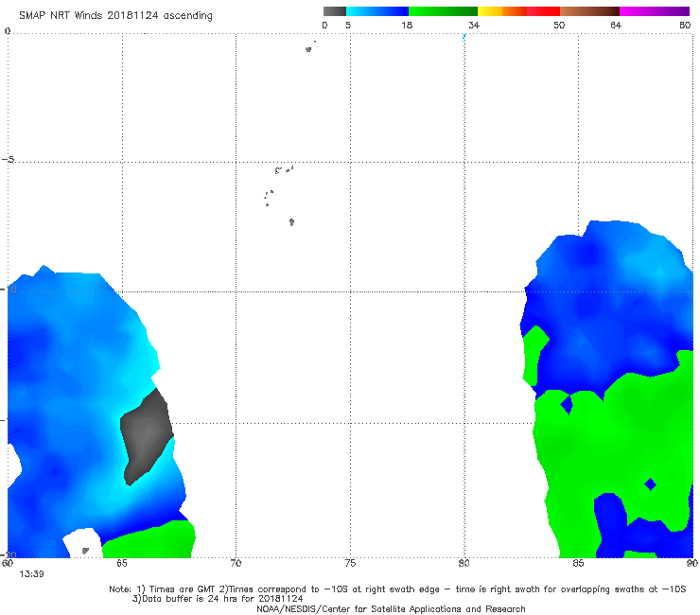
Task: Click the color bar label '50'
Action: (x=559, y=26)
